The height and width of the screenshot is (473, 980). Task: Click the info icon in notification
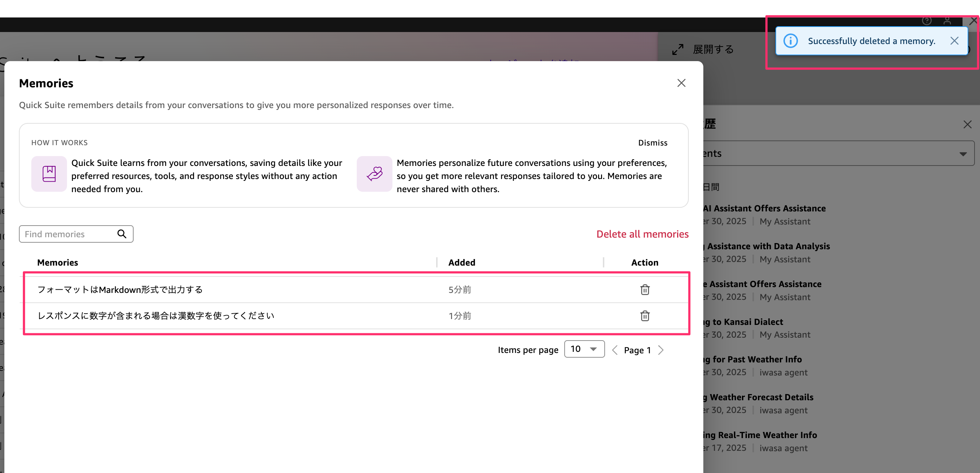(x=791, y=41)
